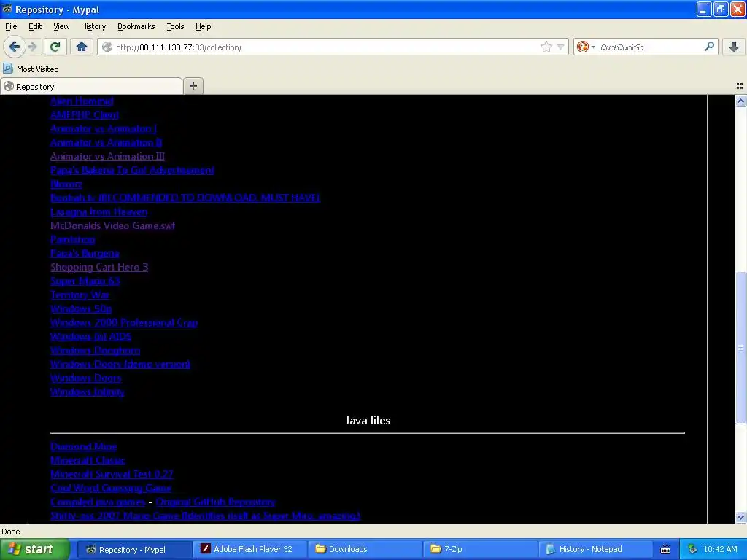This screenshot has width=747, height=560.
Task: Open the Diamond Mine link
Action: (84, 447)
